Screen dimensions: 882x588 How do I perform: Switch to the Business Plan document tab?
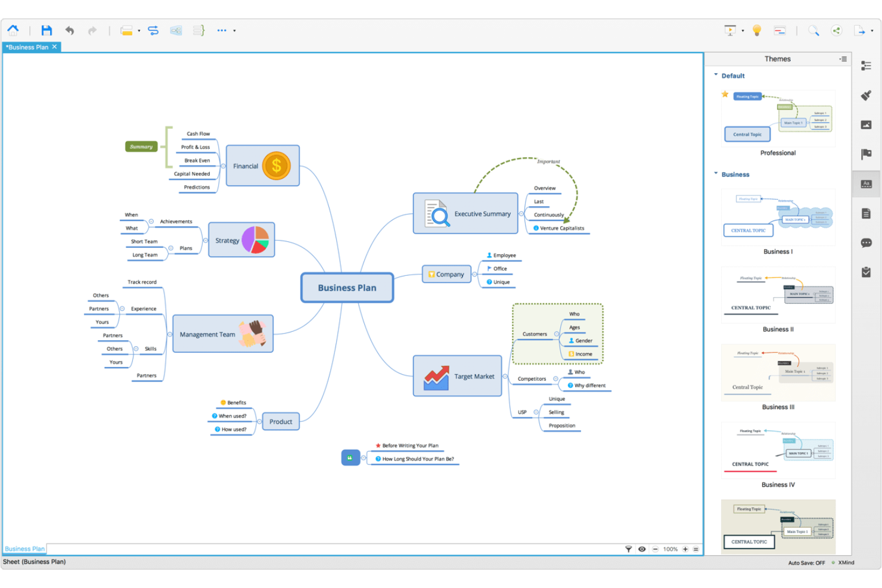[x=27, y=47]
